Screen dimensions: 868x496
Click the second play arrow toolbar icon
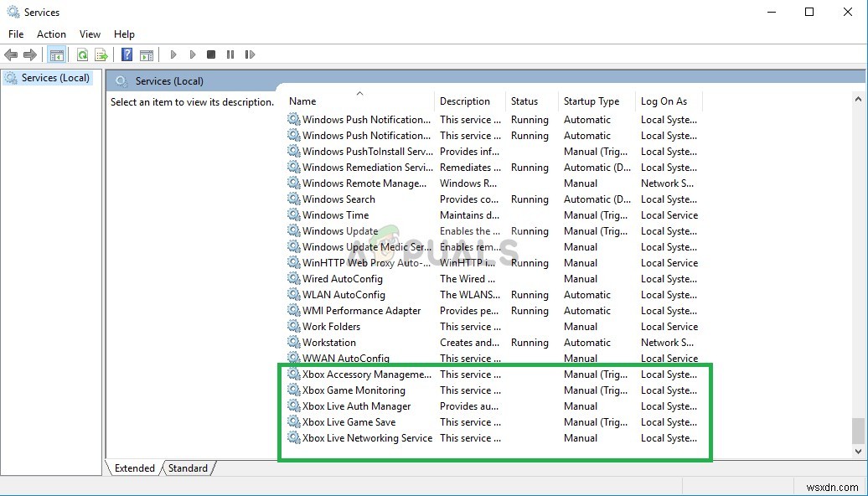(x=193, y=54)
